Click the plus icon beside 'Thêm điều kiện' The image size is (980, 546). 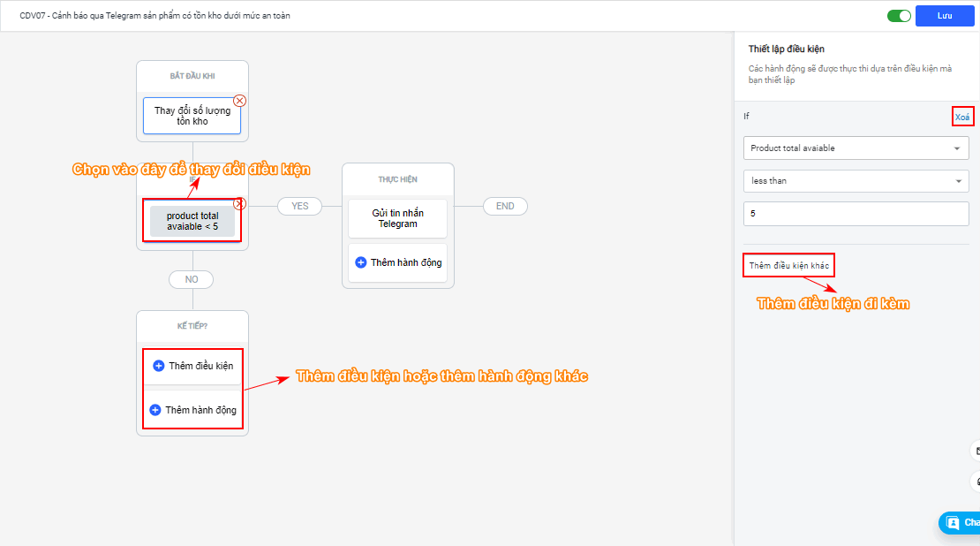point(159,365)
